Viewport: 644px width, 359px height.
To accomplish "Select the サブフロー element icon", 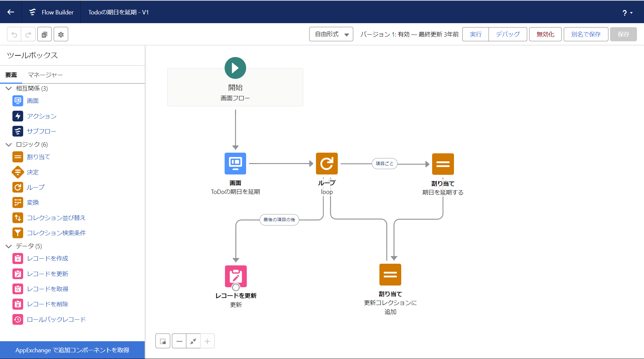I will 18,131.
